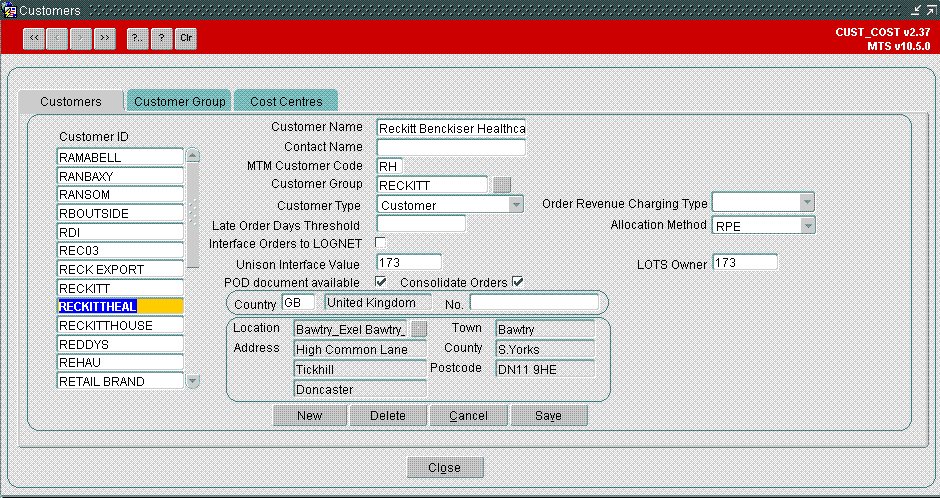Switch to the Customers tab
The image size is (940, 498).
(x=71, y=101)
